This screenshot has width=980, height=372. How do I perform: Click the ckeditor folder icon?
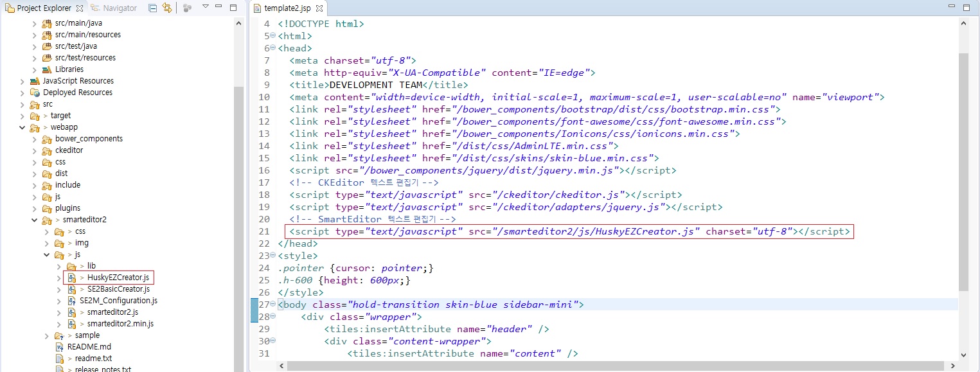coord(47,150)
